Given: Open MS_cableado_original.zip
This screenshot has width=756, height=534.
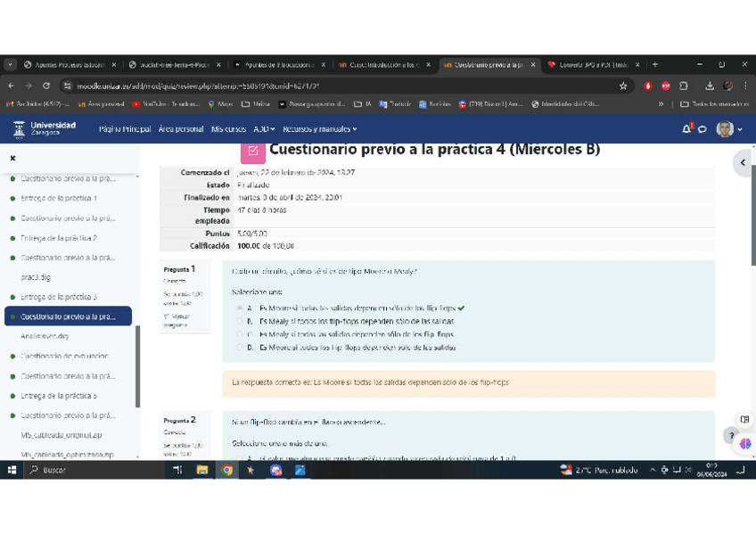Looking at the screenshot, I should (62, 435).
